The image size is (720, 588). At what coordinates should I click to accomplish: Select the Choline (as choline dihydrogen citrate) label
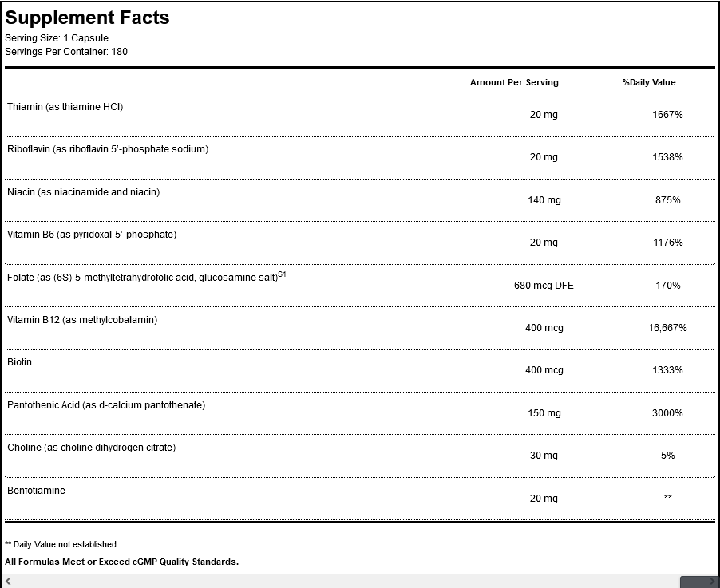tap(92, 448)
